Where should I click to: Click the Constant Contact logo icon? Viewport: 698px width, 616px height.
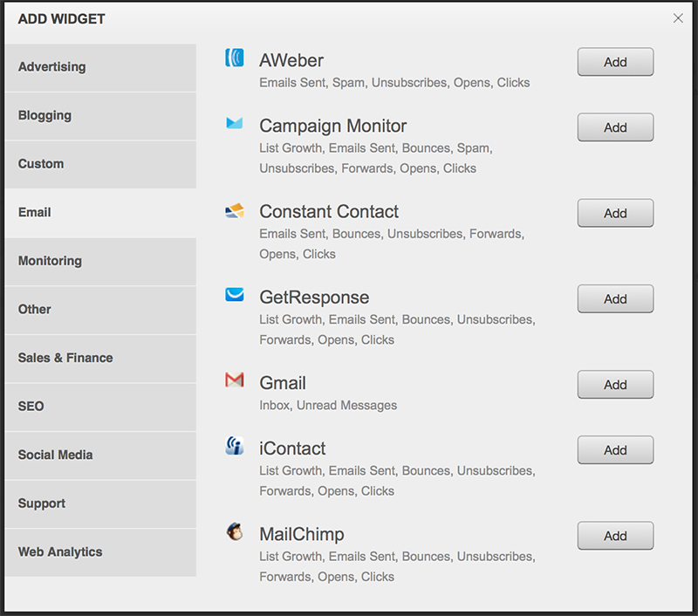point(234,210)
